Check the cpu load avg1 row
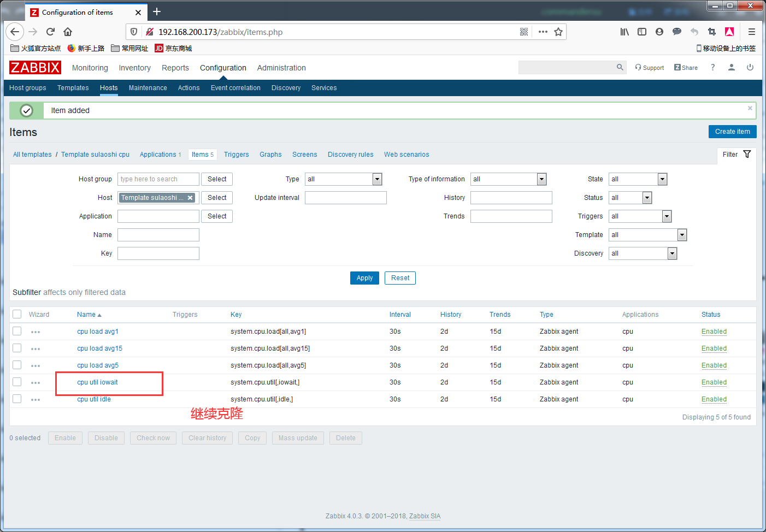 (x=17, y=331)
